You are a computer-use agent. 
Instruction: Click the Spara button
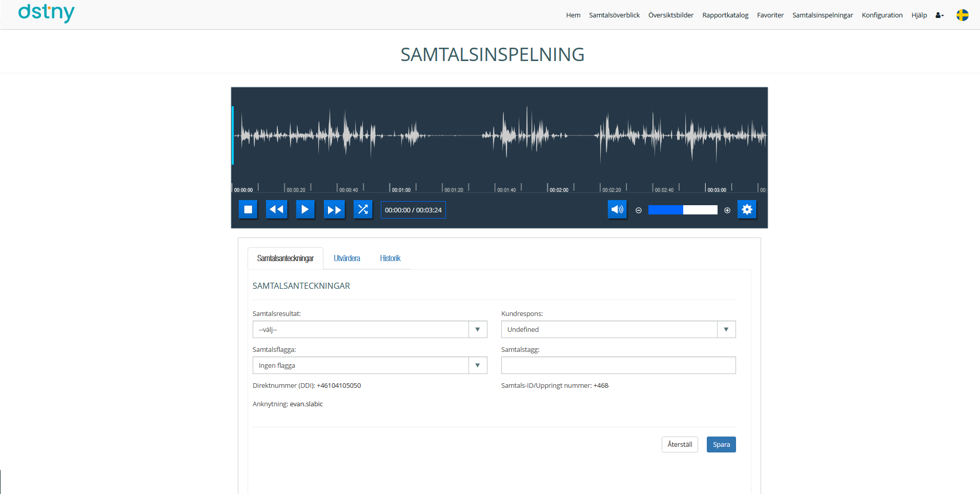[x=721, y=445]
